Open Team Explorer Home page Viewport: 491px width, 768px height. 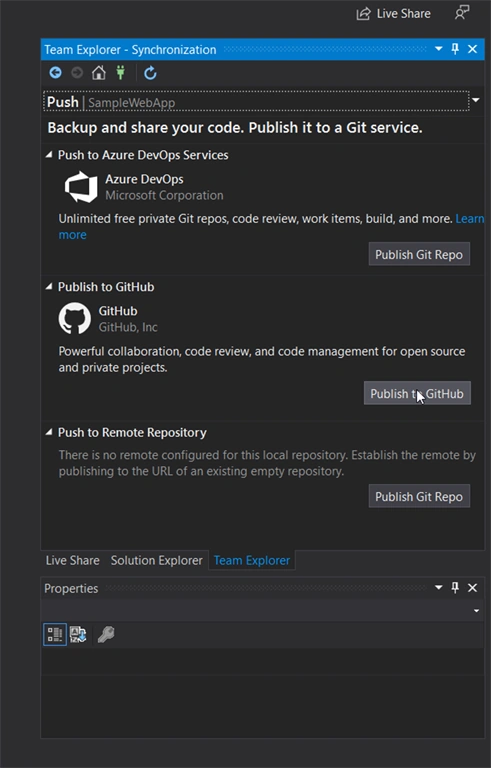pos(98,73)
